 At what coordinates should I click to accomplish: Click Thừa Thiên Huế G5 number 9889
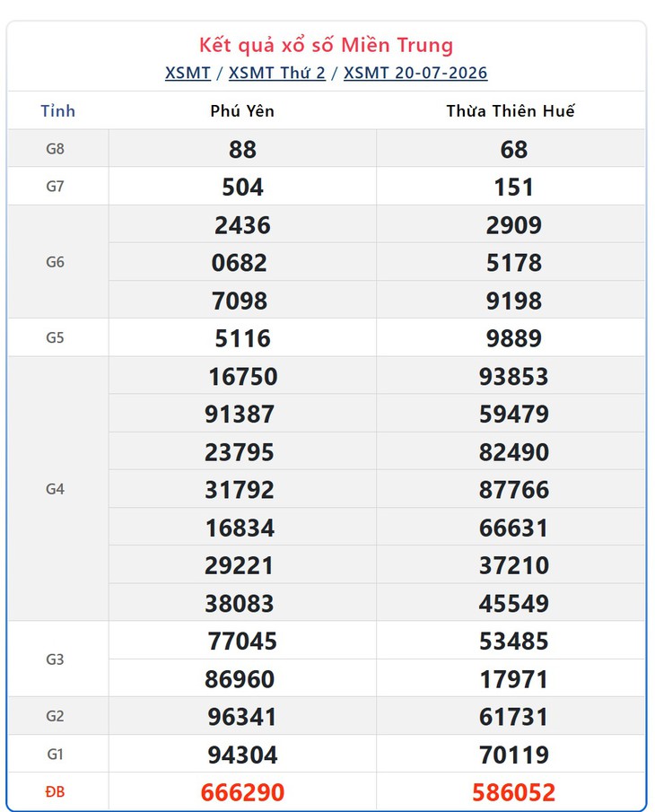[x=513, y=338]
